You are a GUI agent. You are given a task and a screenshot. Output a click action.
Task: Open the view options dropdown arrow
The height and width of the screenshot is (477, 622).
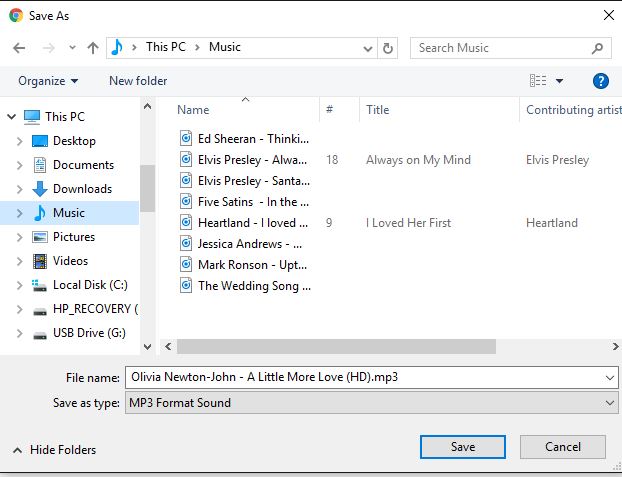559,81
